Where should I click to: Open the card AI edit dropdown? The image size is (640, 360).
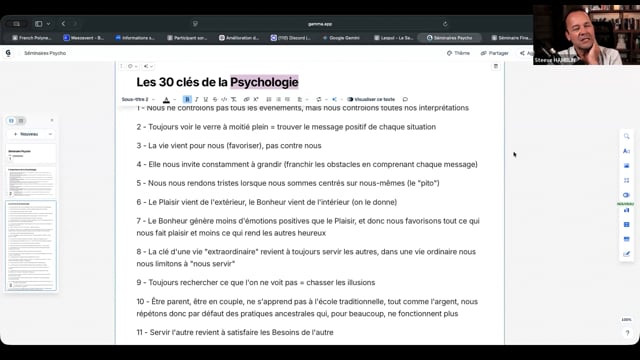pyautogui.click(x=148, y=66)
